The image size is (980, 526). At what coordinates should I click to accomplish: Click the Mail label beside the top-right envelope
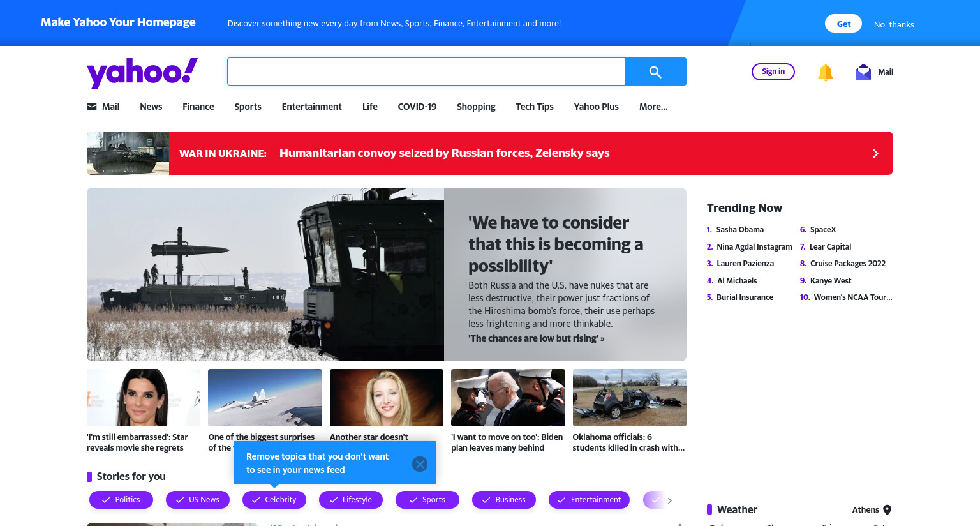coord(886,72)
